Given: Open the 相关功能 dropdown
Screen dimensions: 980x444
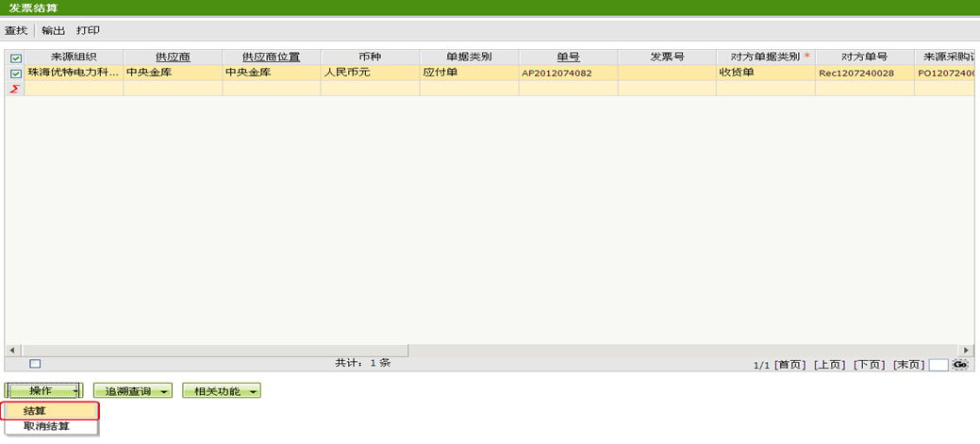Looking at the screenshot, I should click(221, 390).
